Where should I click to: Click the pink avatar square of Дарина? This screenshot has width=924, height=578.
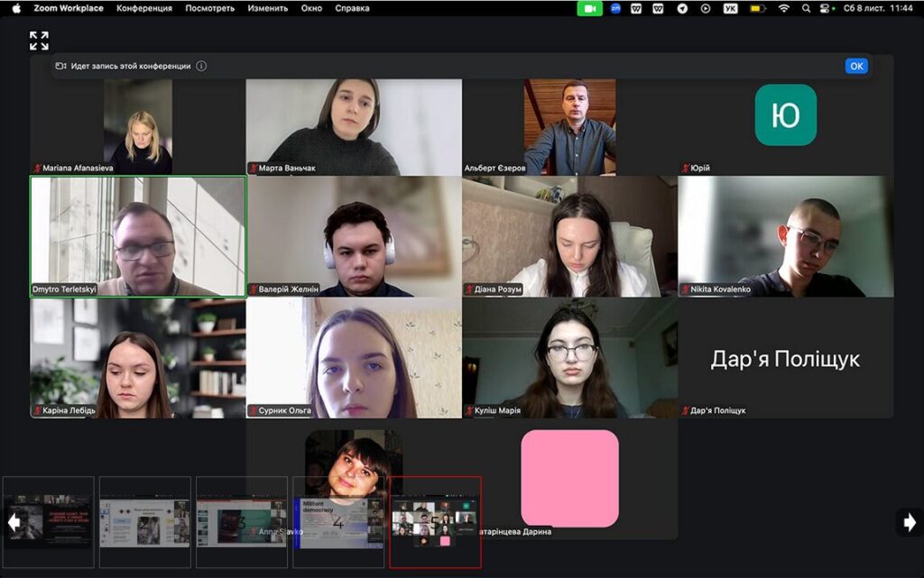[x=569, y=478]
